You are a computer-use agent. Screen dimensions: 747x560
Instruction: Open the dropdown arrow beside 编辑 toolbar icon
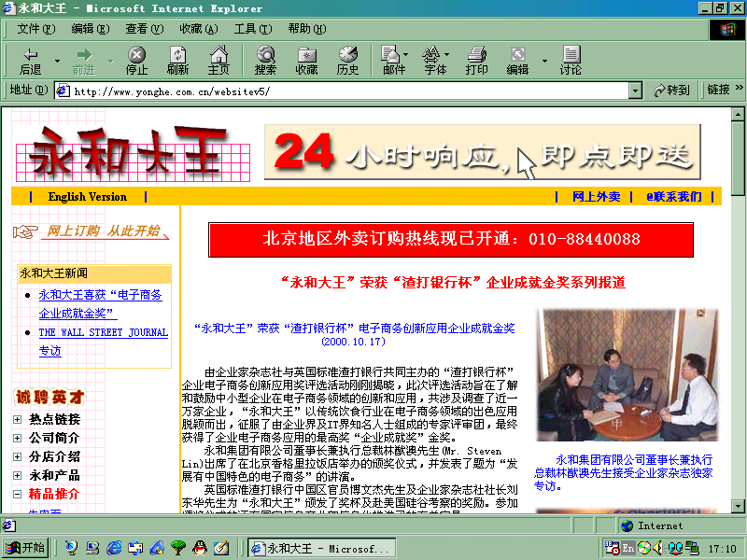544,61
